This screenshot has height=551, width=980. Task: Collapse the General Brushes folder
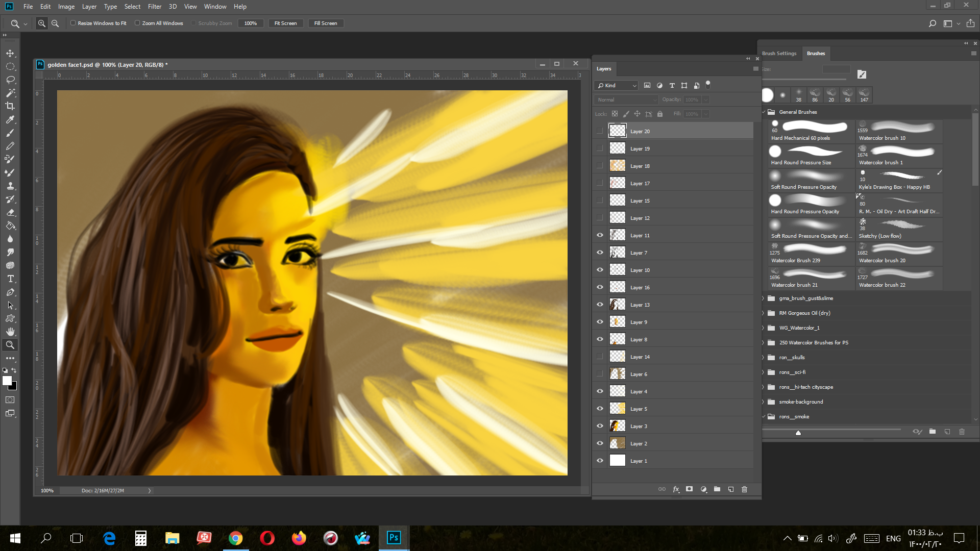764,112
